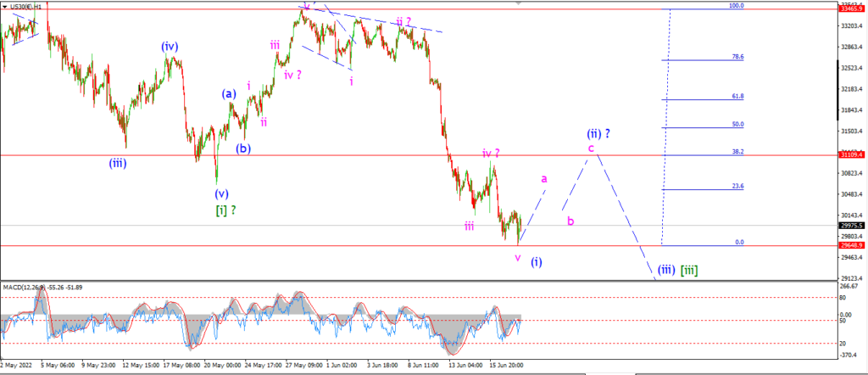The width and height of the screenshot is (868, 375).
Task: Select the blue (ii) ? wave label
Action: pyautogui.click(x=598, y=133)
